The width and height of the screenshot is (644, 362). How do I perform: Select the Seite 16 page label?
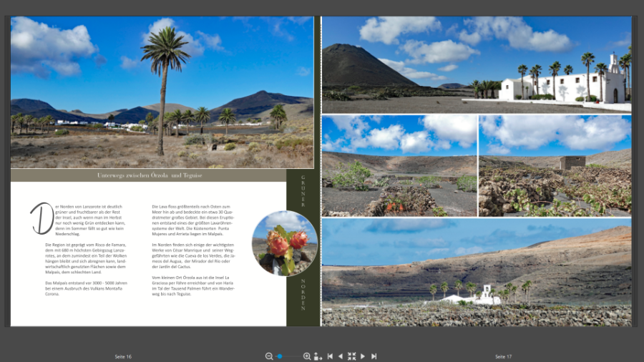point(123,356)
